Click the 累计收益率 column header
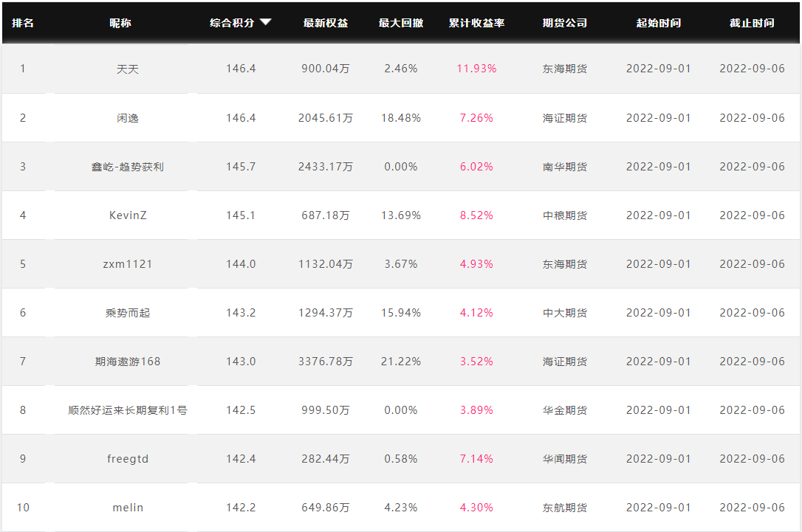 (x=477, y=23)
